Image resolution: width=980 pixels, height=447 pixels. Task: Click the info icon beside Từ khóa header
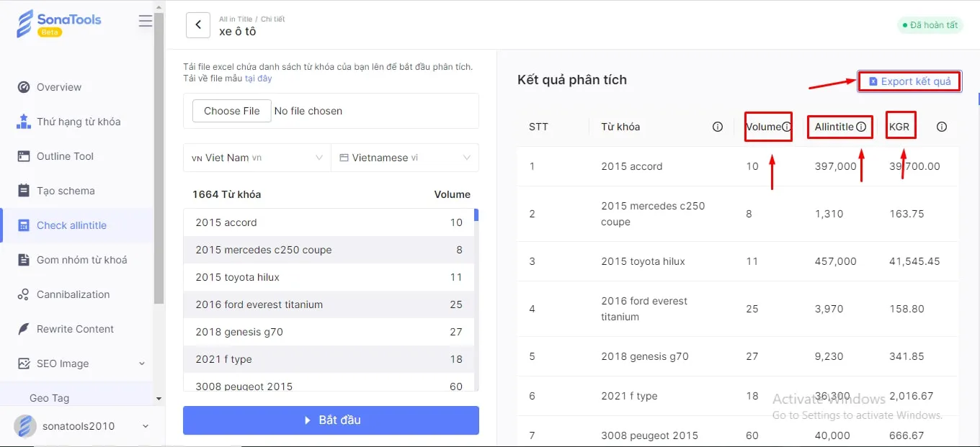pos(718,126)
